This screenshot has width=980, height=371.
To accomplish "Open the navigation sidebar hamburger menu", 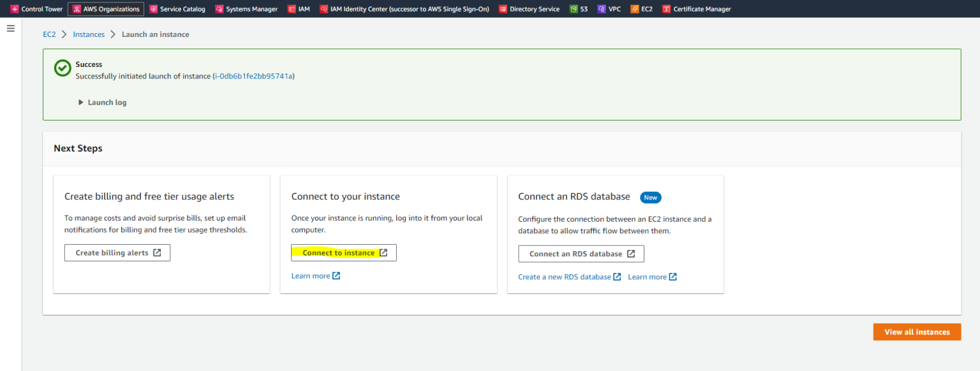I will 10,28.
